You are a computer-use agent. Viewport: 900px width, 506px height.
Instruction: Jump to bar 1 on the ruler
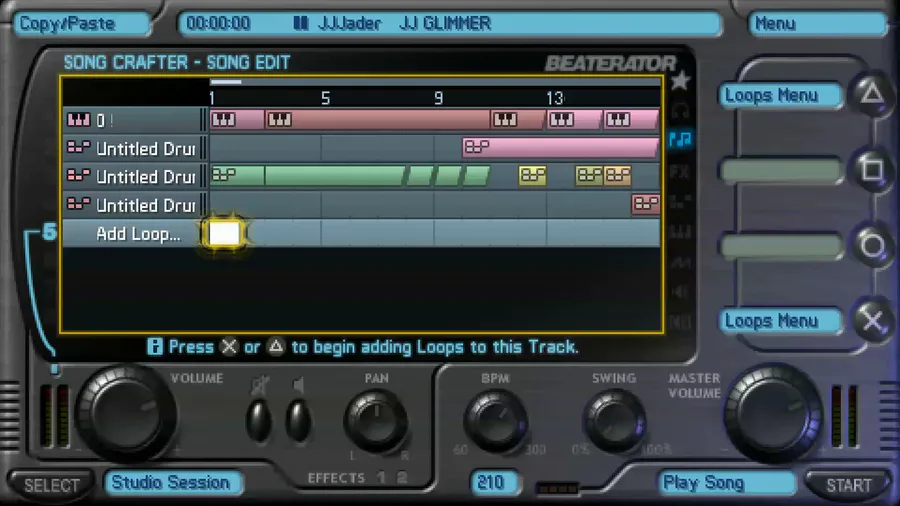[x=212, y=98]
